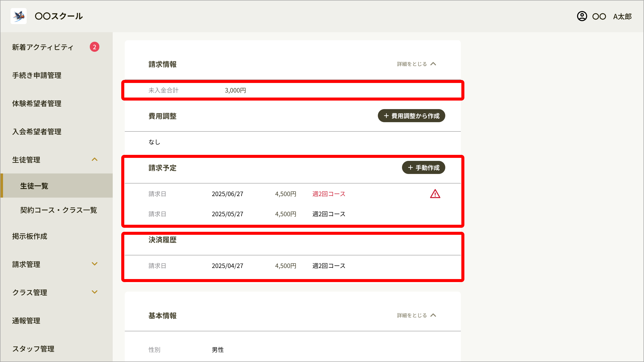
Task: Click the 請求予定 heading
Action: click(x=163, y=168)
